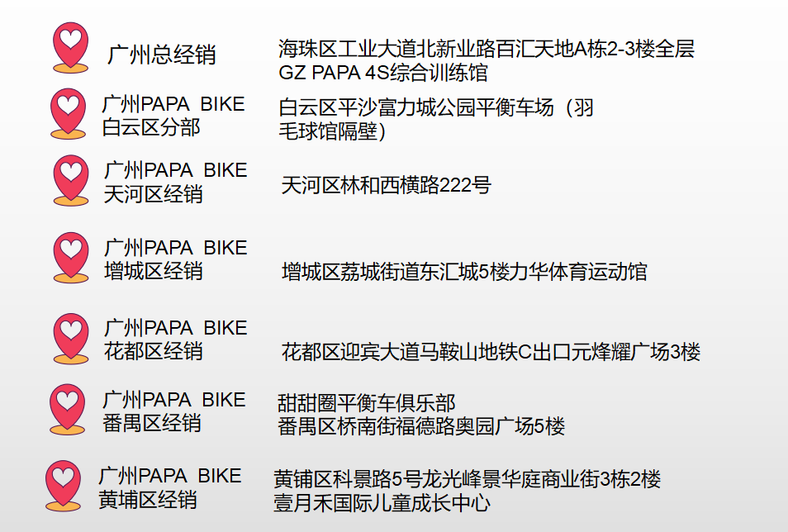The image size is (788, 532).
Task: Select the map pin next to 天河区经销
Action: pyautogui.click(x=71, y=180)
